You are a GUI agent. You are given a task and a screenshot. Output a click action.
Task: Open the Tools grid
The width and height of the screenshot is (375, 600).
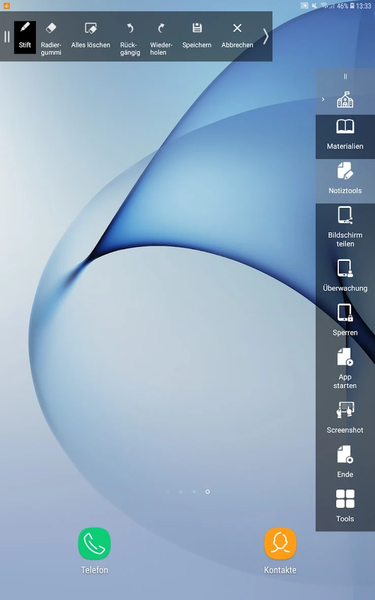(345, 506)
